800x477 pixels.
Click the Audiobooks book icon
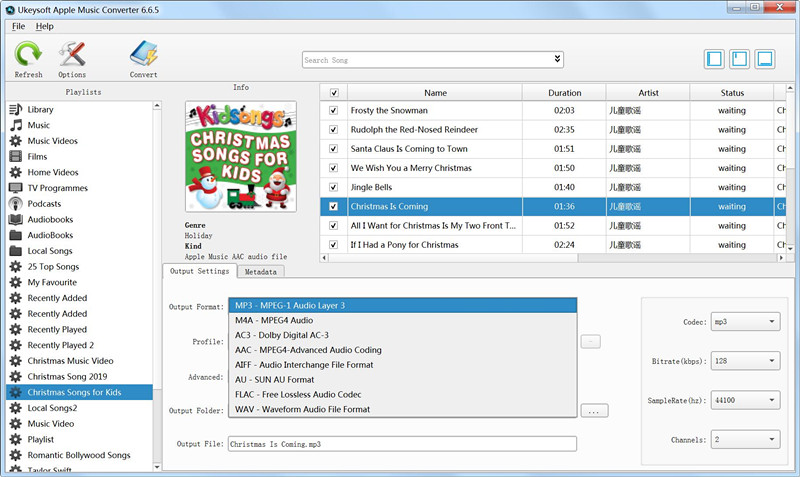tap(16, 219)
